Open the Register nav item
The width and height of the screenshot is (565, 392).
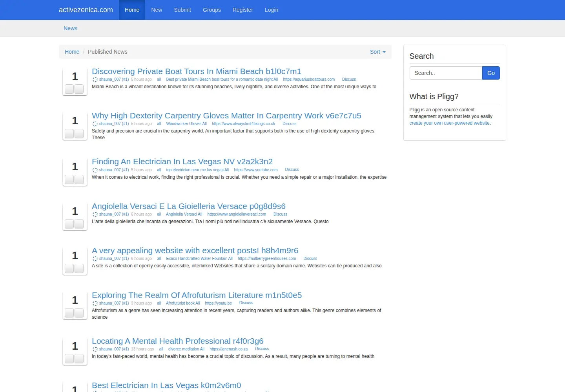pyautogui.click(x=243, y=10)
